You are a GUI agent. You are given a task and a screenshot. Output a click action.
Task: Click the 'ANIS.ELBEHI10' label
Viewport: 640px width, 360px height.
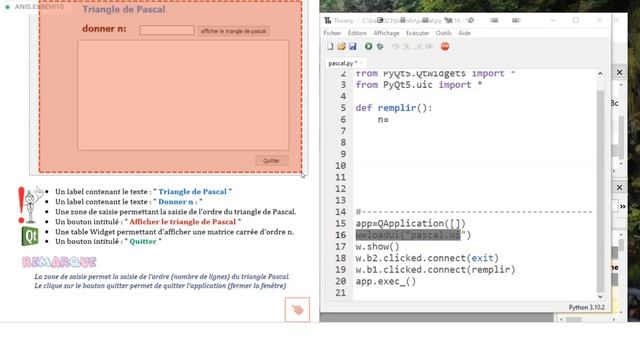(39, 7)
